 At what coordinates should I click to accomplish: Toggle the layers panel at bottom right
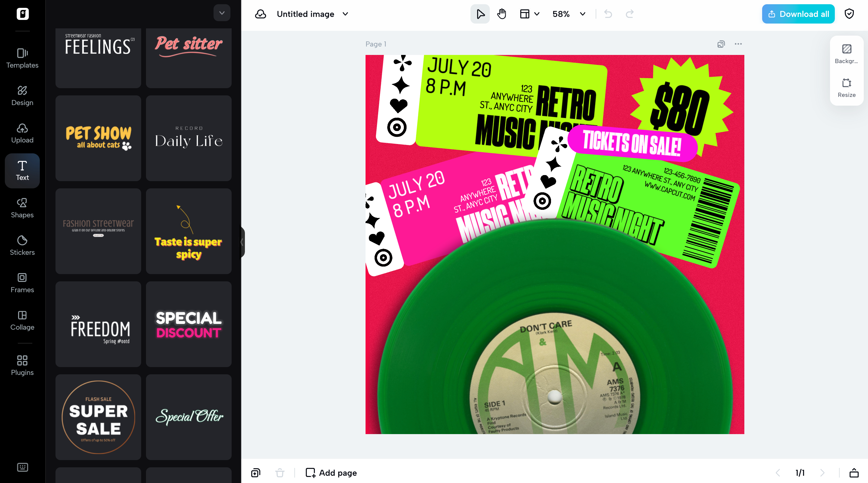(854, 473)
